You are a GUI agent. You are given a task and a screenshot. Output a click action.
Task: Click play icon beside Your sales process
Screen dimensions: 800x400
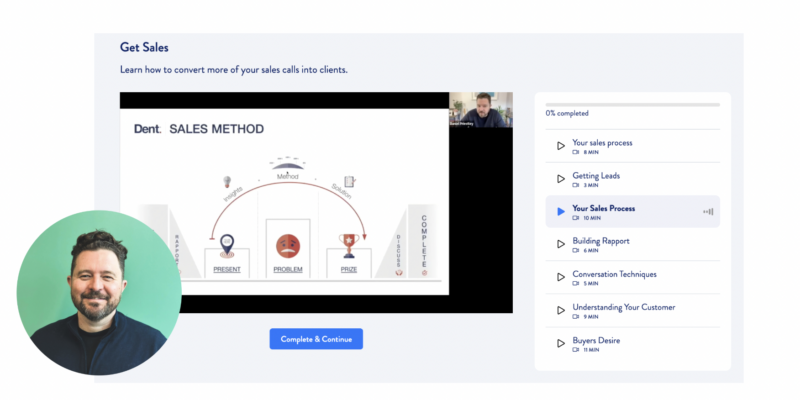click(561, 146)
